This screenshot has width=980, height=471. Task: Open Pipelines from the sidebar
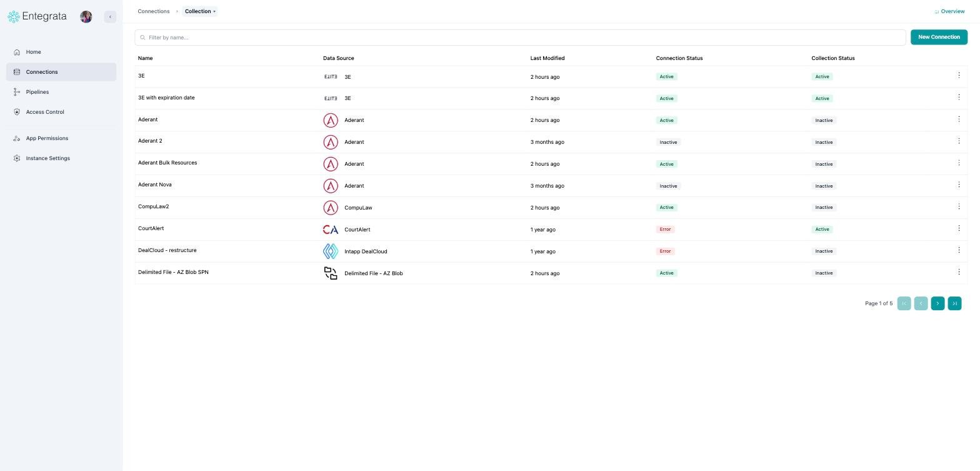(61, 92)
